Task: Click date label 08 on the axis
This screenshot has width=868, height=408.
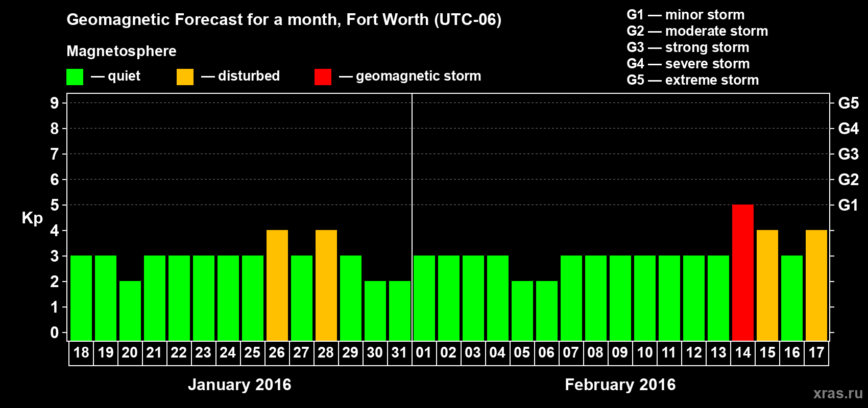Action: [x=595, y=353]
